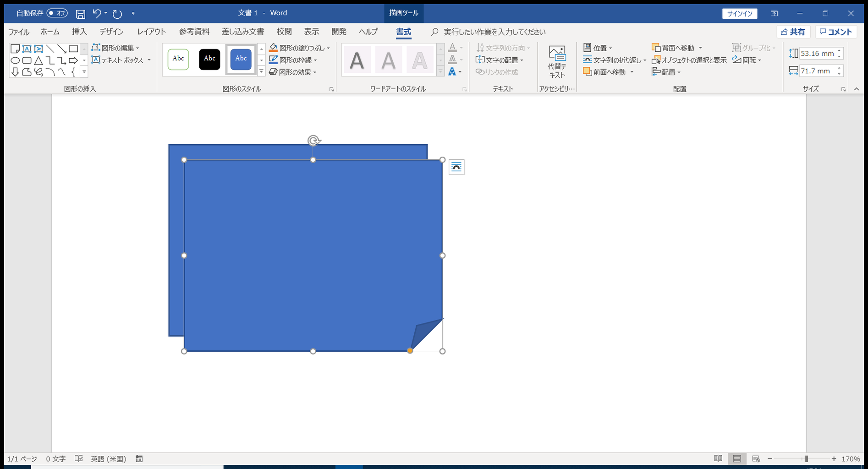Click the 共有 share button
Image resolution: width=868 pixels, height=469 pixels.
(793, 32)
